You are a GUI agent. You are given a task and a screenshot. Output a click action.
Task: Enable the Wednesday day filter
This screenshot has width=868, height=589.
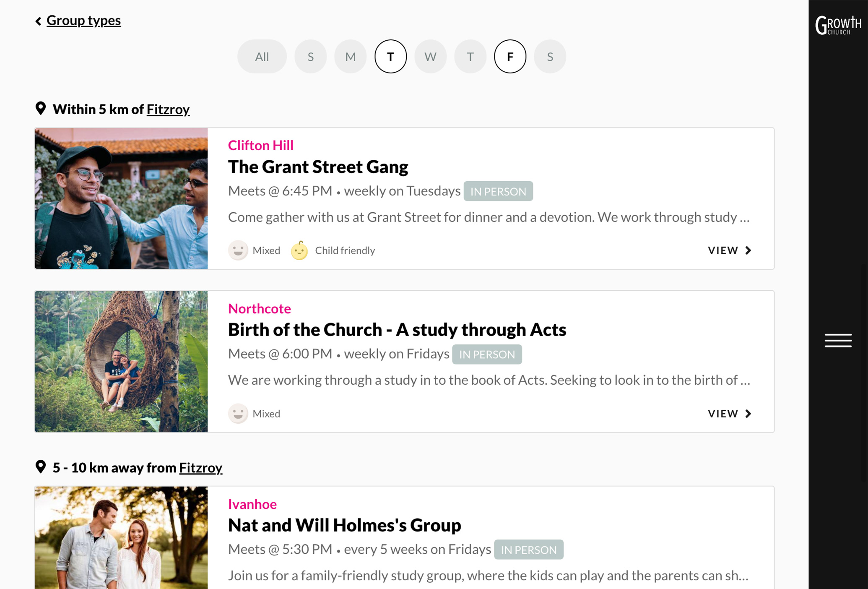pos(430,57)
